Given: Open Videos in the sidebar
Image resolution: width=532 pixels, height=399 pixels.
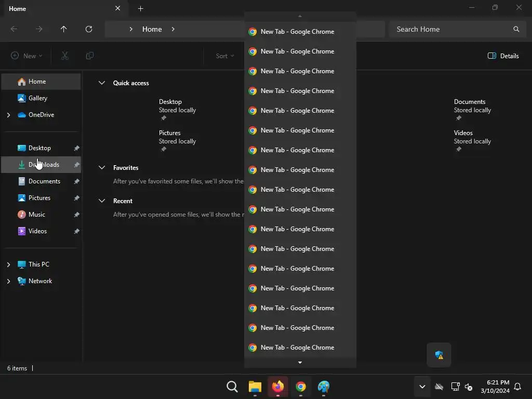Looking at the screenshot, I should point(41,231).
